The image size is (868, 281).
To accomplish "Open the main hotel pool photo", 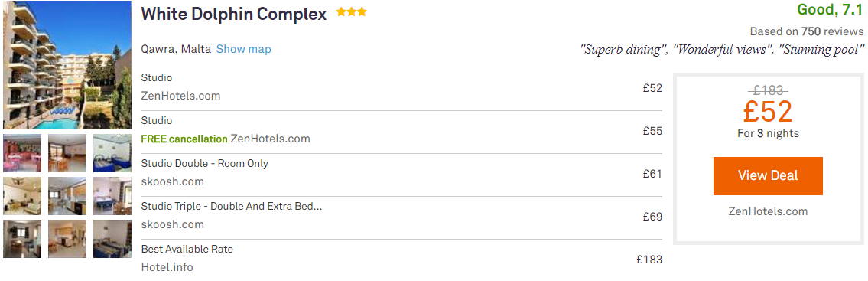I will click(x=67, y=65).
